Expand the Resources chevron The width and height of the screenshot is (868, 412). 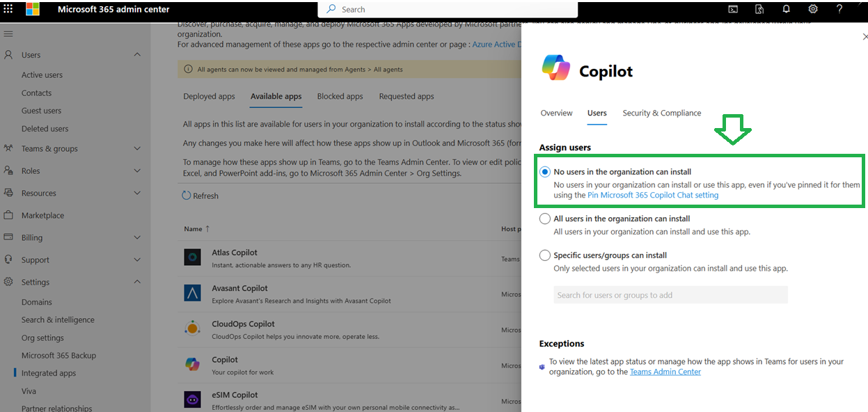pos(137,193)
